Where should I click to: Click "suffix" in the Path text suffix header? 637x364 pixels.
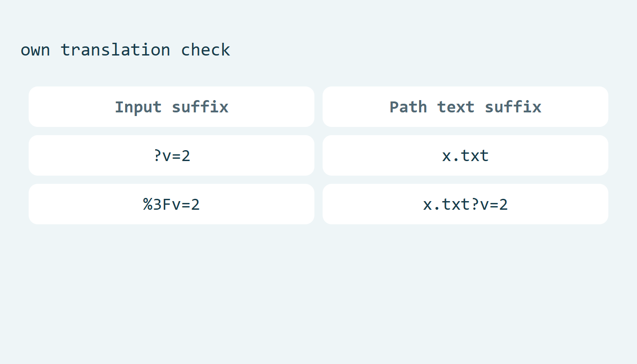point(513,107)
